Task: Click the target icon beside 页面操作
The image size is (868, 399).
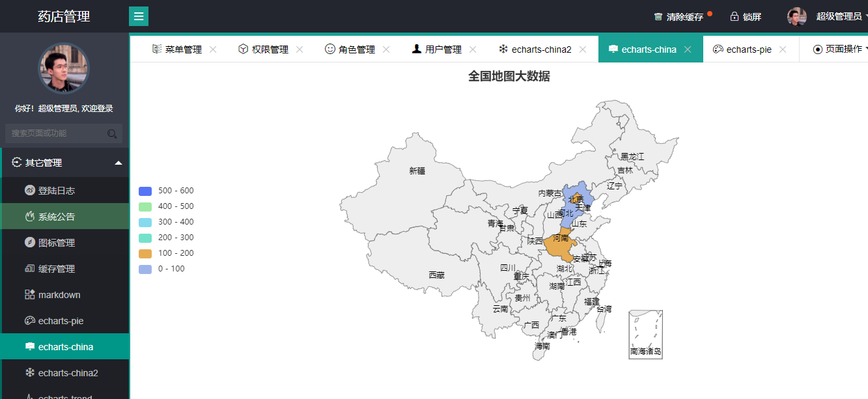Action: click(818, 49)
